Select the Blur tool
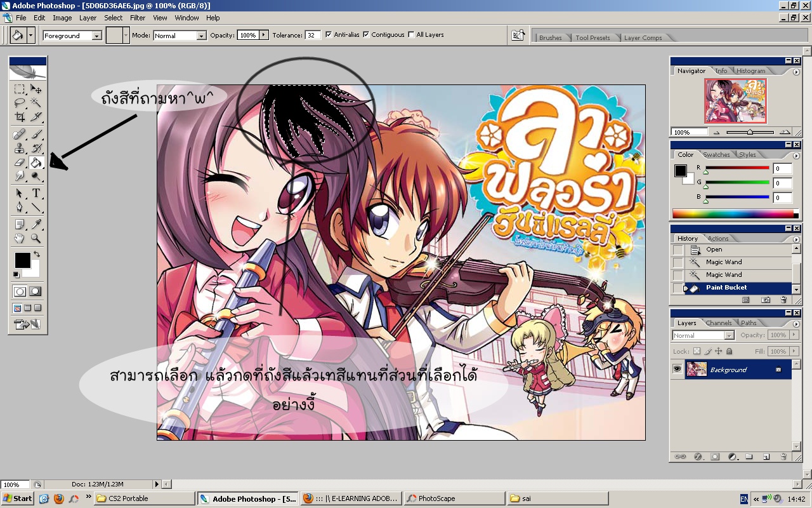Screen dimensions: 812x508 pos(20,176)
